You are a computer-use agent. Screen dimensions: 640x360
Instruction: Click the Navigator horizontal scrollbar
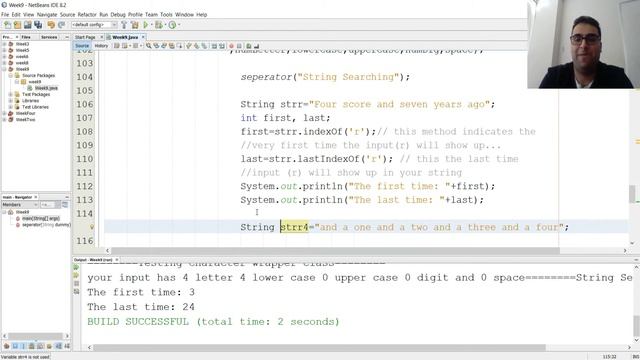[36, 336]
